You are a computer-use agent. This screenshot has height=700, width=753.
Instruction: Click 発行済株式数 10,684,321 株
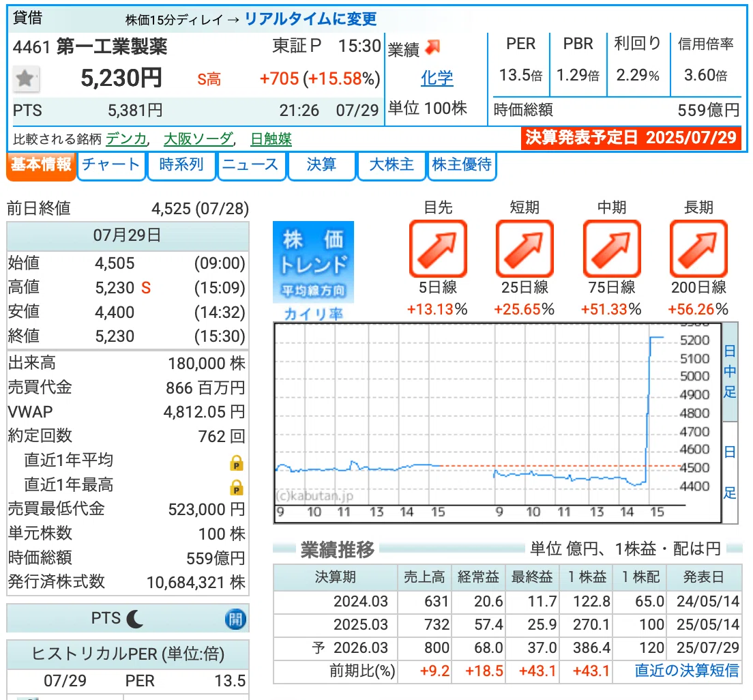196,582
